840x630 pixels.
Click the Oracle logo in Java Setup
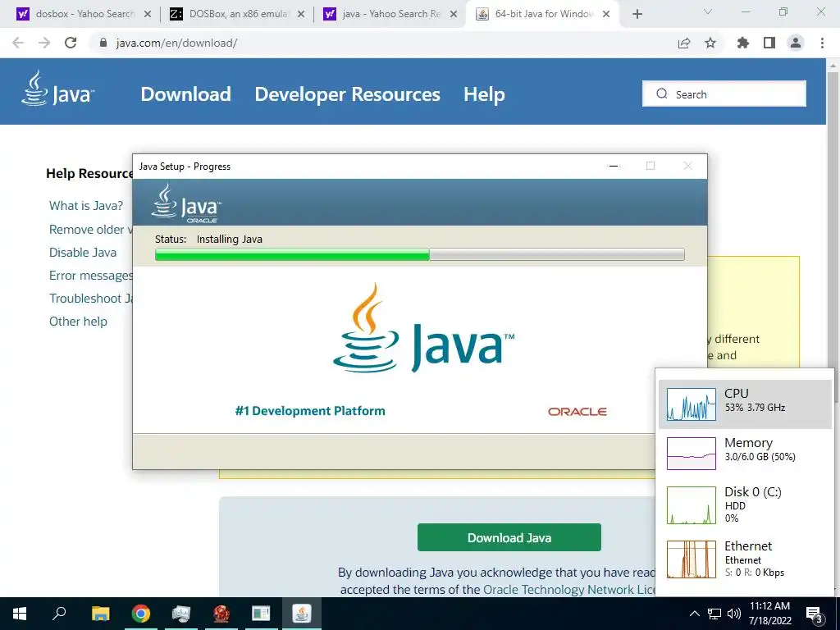pyautogui.click(x=577, y=412)
